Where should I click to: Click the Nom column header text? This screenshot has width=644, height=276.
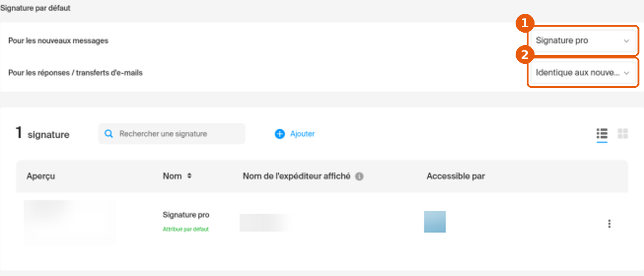[x=172, y=176]
